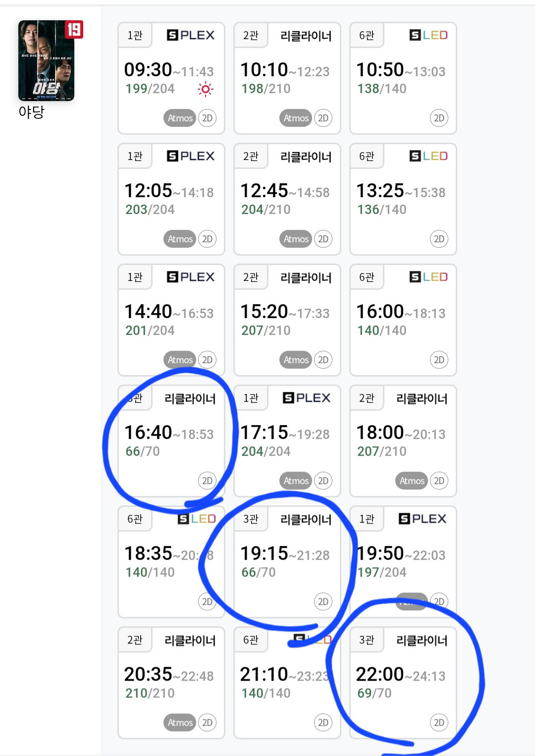Click the 2D badge on 10:50 showing

[x=439, y=118]
